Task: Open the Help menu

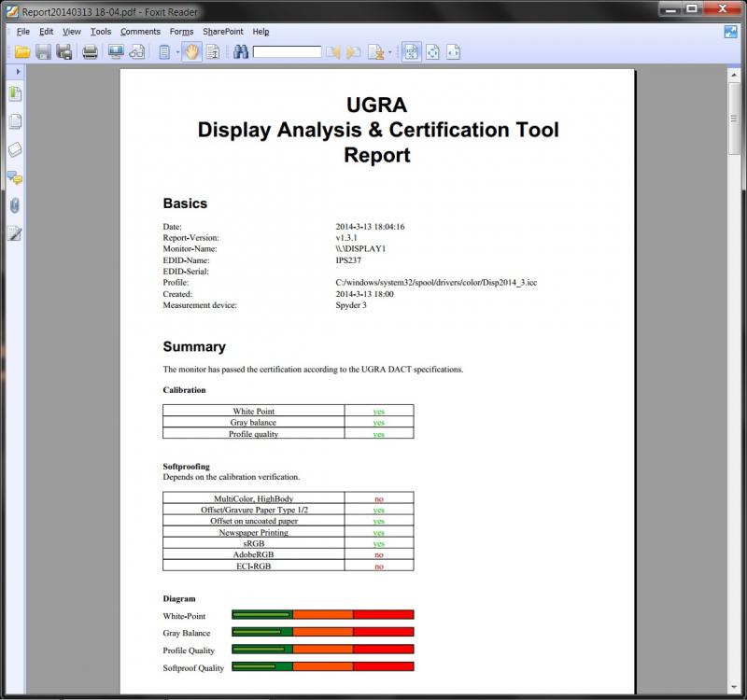Action: 261,32
